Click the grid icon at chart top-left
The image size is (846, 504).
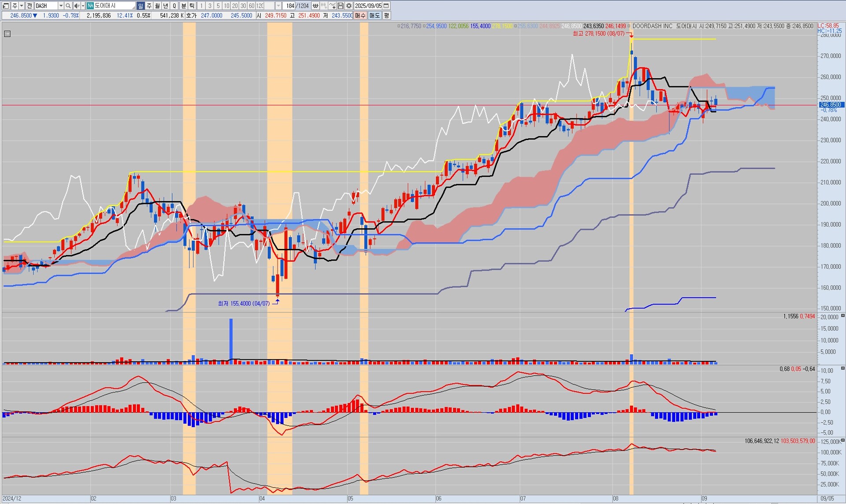point(7,34)
